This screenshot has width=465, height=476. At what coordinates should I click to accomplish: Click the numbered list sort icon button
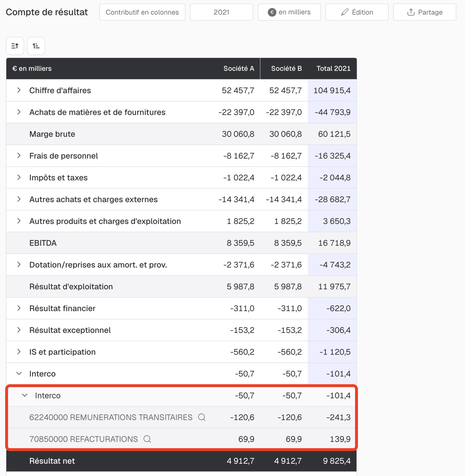point(36,46)
